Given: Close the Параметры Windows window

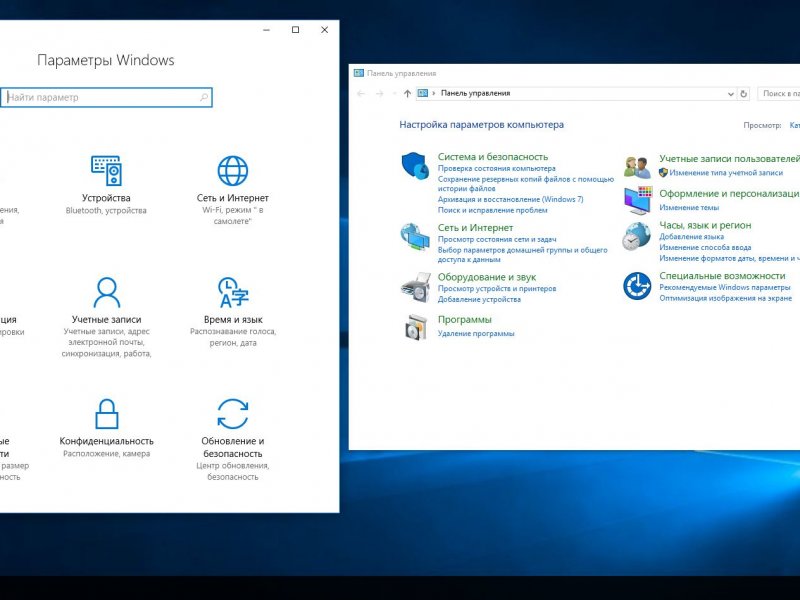Looking at the screenshot, I should pos(324,30).
